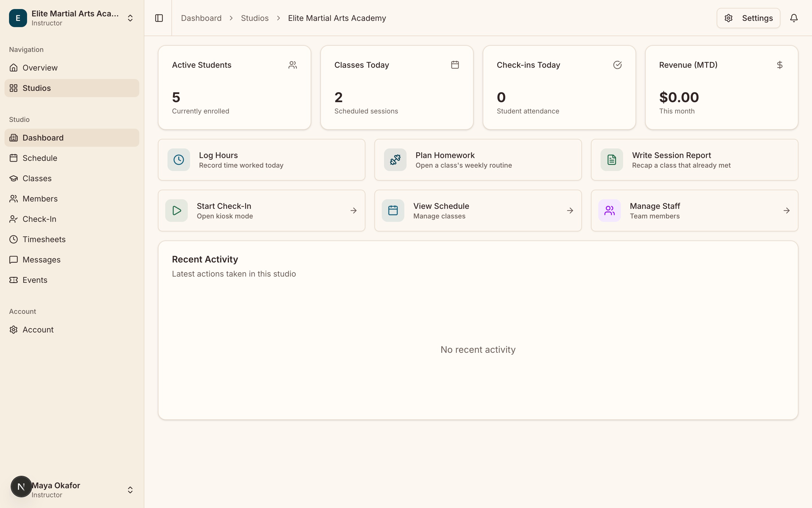Open the Log Hours card
This screenshot has height=508, width=812.
261,159
